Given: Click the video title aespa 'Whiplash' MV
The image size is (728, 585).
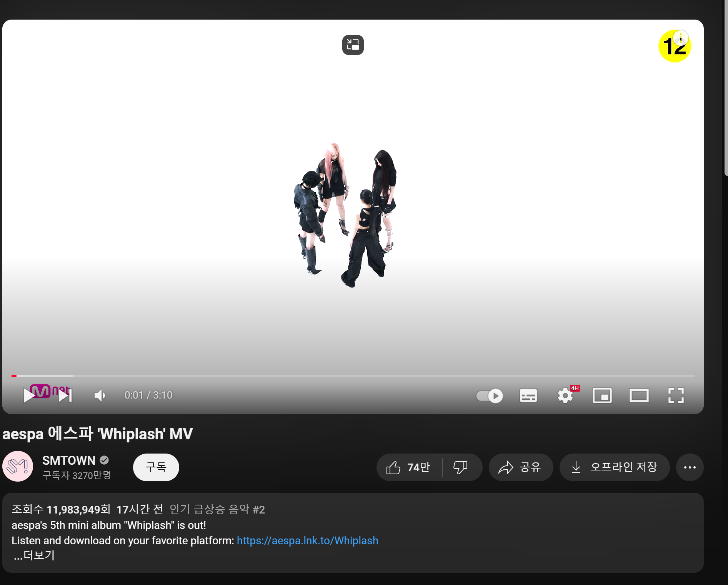Looking at the screenshot, I should [x=98, y=434].
